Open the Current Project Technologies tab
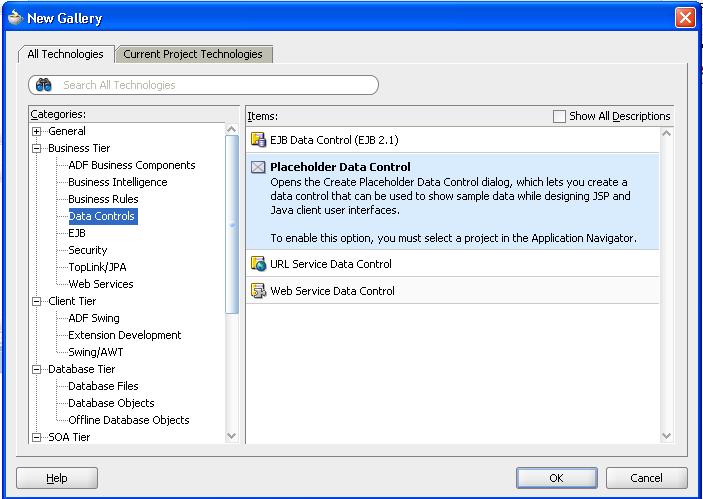 pos(193,54)
